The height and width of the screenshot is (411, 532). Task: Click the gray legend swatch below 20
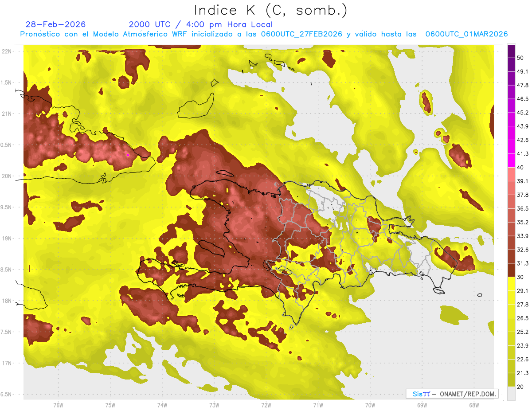511,393
